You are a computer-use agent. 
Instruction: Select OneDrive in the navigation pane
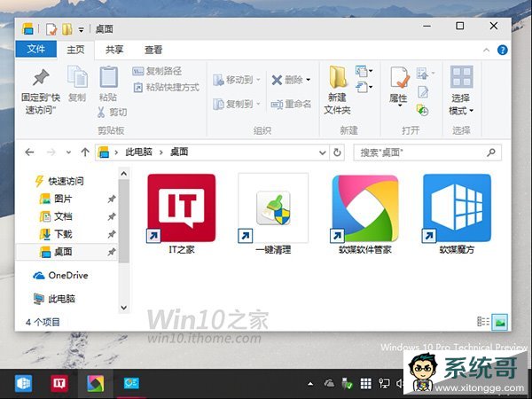coord(60,276)
